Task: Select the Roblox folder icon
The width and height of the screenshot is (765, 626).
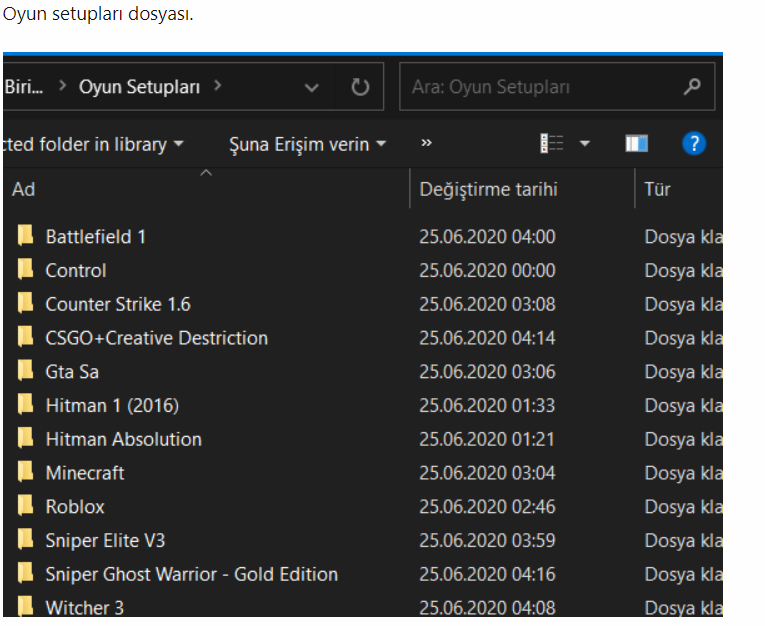Action: coord(26,507)
